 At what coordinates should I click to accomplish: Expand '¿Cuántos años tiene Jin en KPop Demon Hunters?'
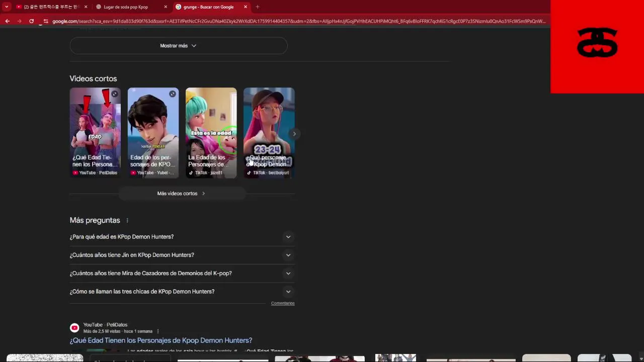[182, 255]
